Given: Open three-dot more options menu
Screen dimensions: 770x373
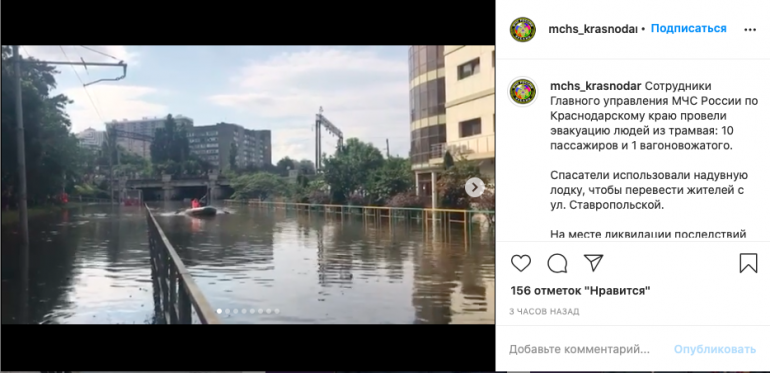Looking at the screenshot, I should click(750, 29).
